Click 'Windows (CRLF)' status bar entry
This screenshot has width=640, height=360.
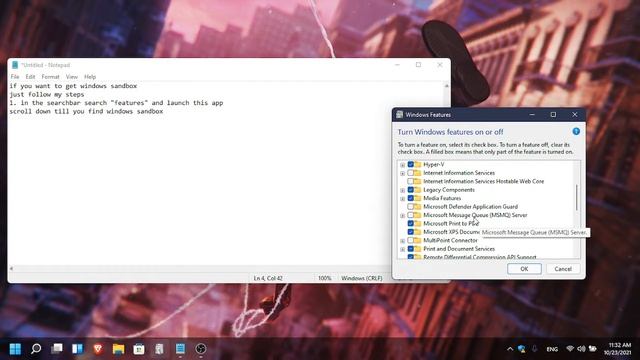point(362,278)
